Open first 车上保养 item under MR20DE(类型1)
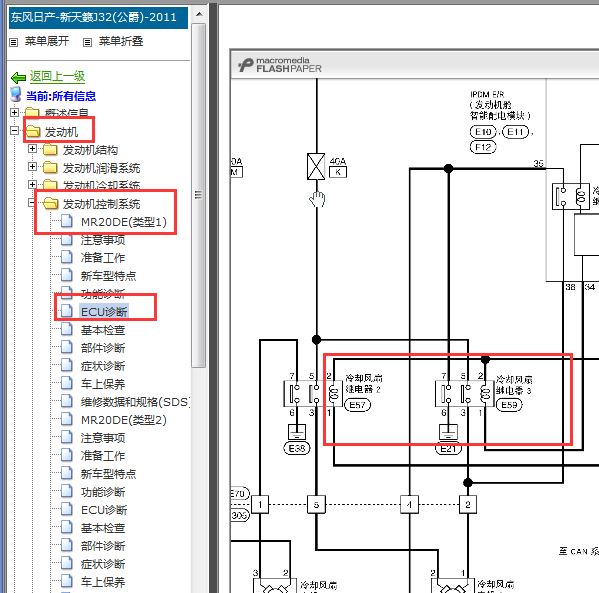Image resolution: width=599 pixels, height=593 pixels. pyautogui.click(x=103, y=384)
